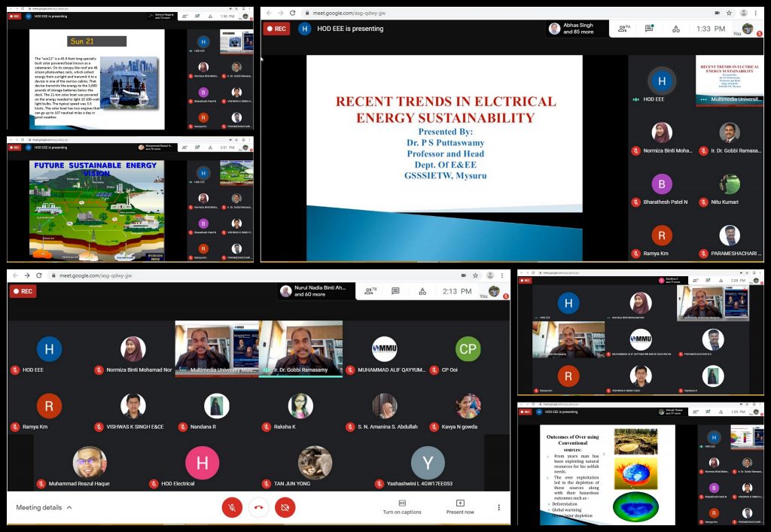Select Ir. Dr. Gobbi Ramasamy's video tile at 2:13 PM

[x=300, y=348]
